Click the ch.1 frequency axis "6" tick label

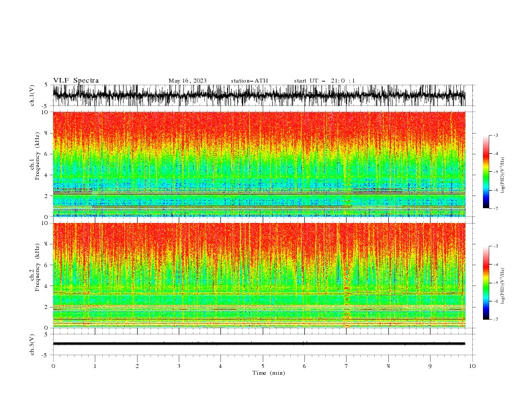46,154
